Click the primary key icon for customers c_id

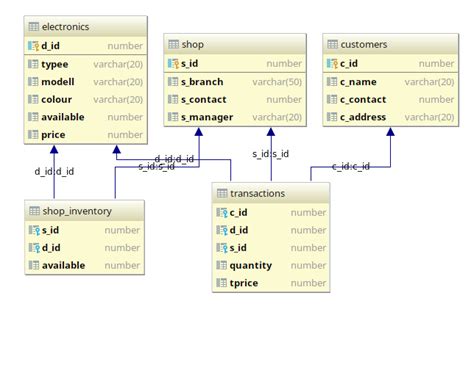(332, 64)
